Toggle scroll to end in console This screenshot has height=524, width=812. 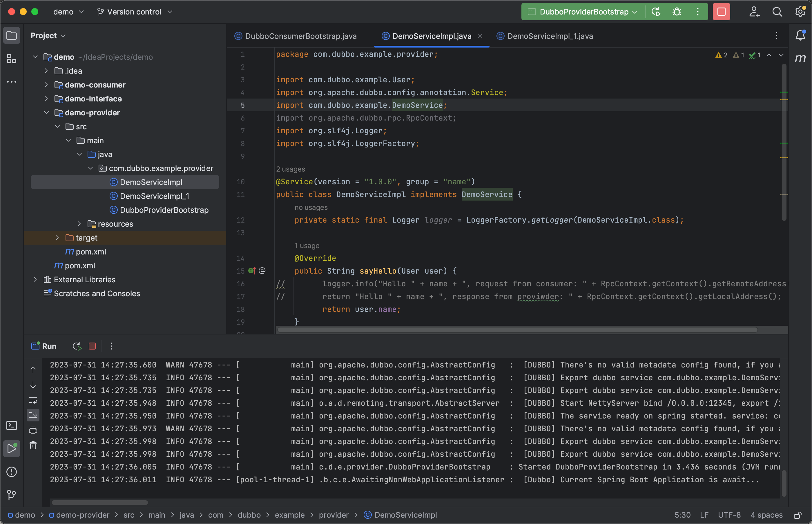(33, 415)
